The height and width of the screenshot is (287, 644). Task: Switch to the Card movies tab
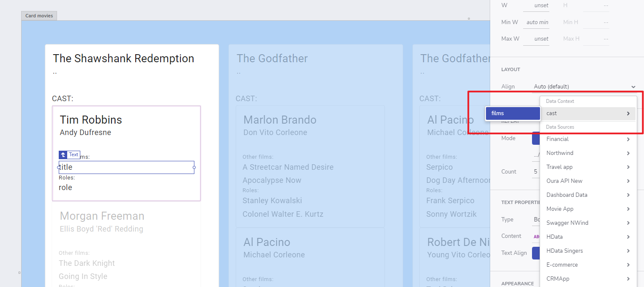[39, 16]
